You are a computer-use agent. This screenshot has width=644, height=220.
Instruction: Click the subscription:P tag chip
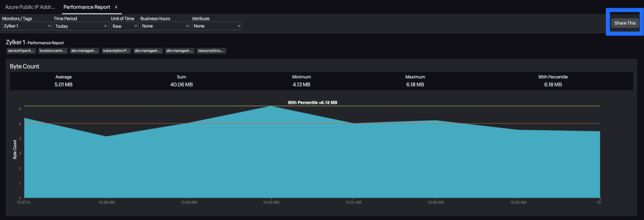coord(116,51)
